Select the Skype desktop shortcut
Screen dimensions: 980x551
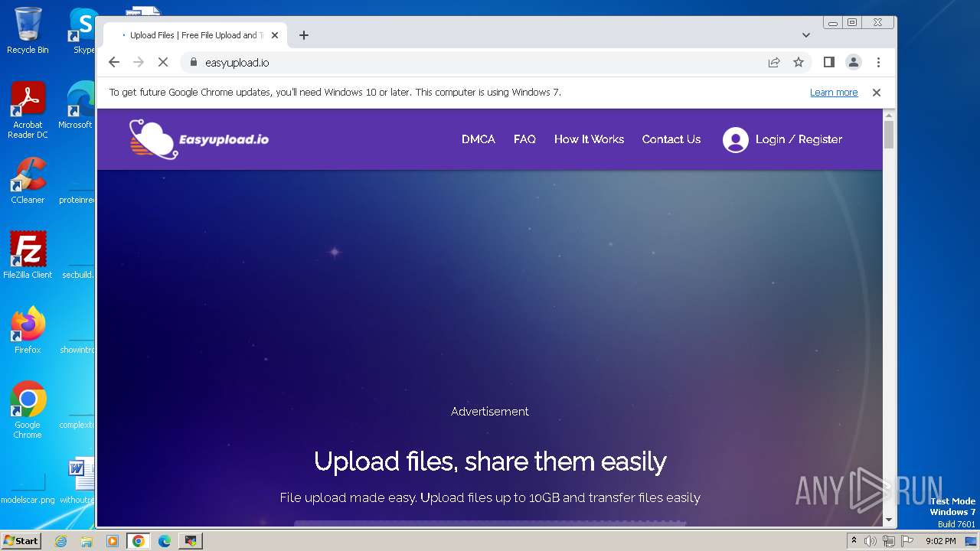coord(83,31)
